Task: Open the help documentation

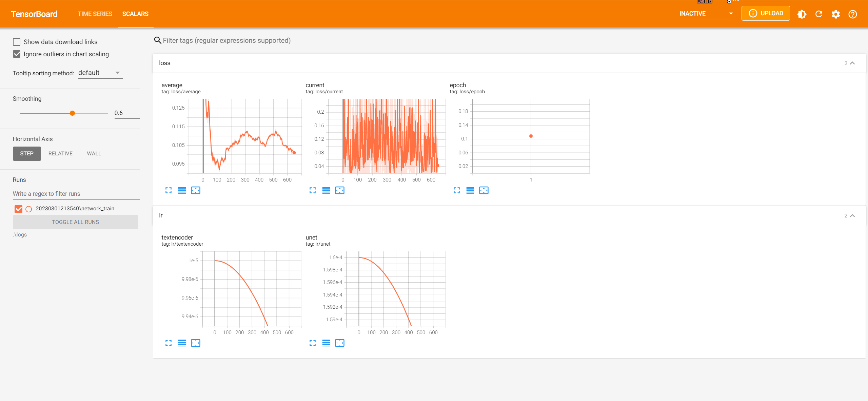Action: 852,14
